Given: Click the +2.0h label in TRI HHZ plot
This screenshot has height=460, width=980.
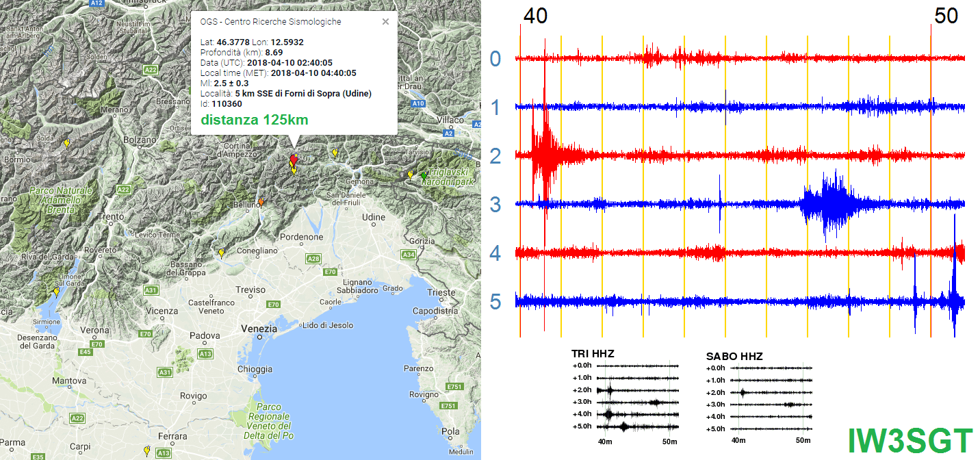Looking at the screenshot, I should point(582,389).
